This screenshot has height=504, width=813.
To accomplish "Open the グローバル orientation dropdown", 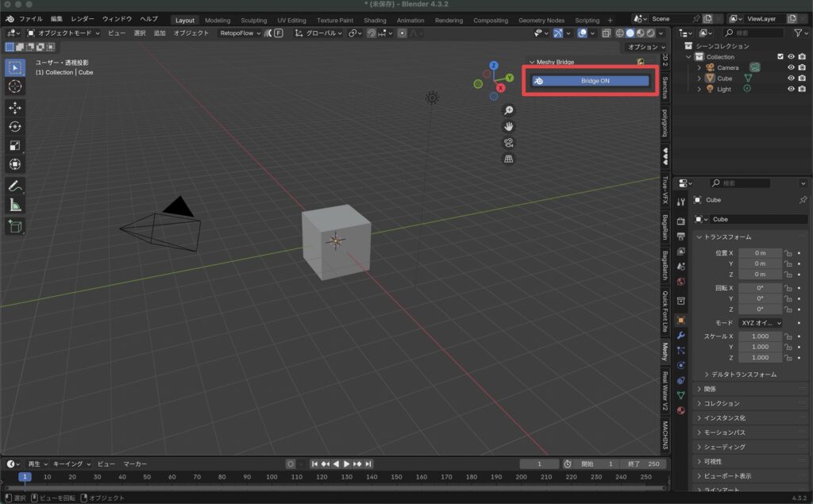I will tap(318, 33).
